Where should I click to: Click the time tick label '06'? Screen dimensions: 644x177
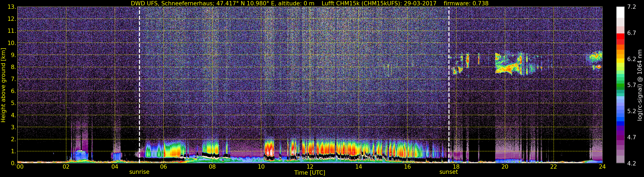(x=164, y=167)
